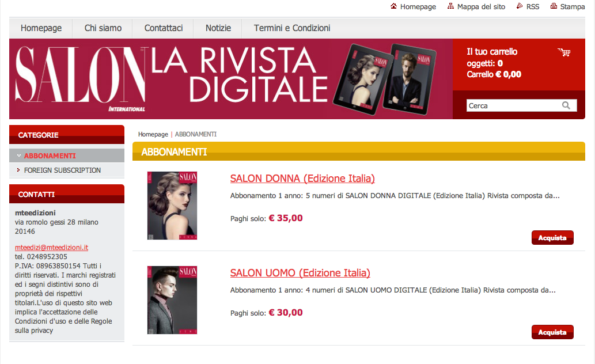Image resolution: width=595 pixels, height=364 pixels.
Task: Click the yellow ABBONAMENTI section heading
Action: pos(359,151)
